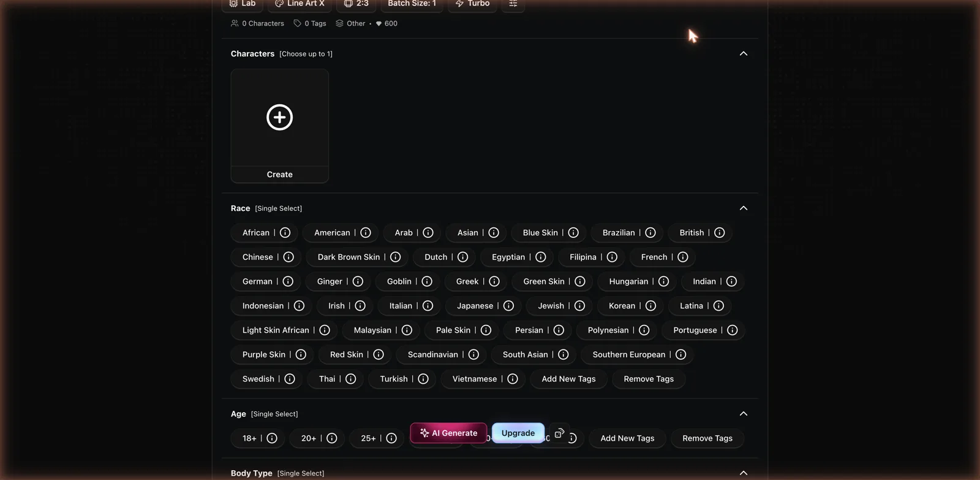The image size is (980, 480).
Task: Collapse the Characters section
Action: tap(744, 54)
